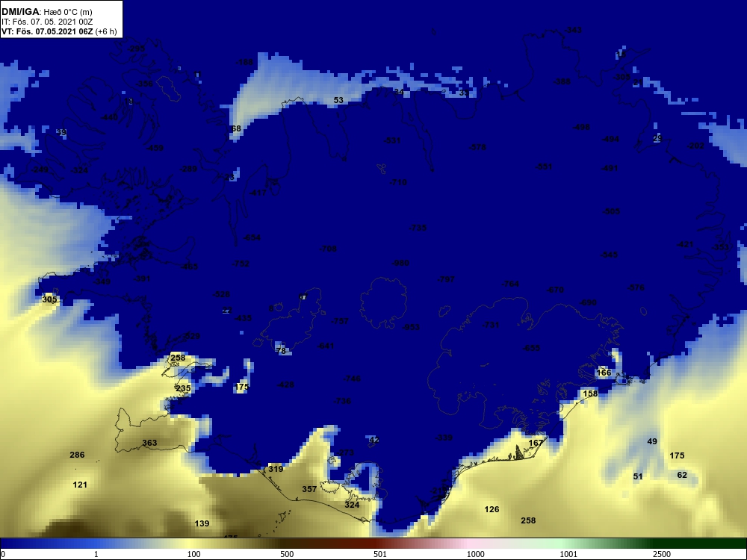
Task: Click the map value "-752"
Action: [x=241, y=264]
